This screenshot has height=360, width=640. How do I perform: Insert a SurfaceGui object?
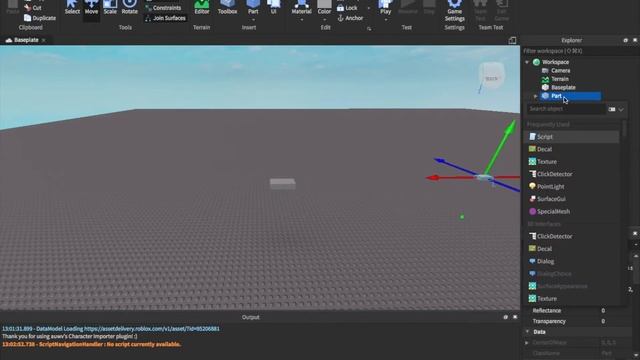571,199
